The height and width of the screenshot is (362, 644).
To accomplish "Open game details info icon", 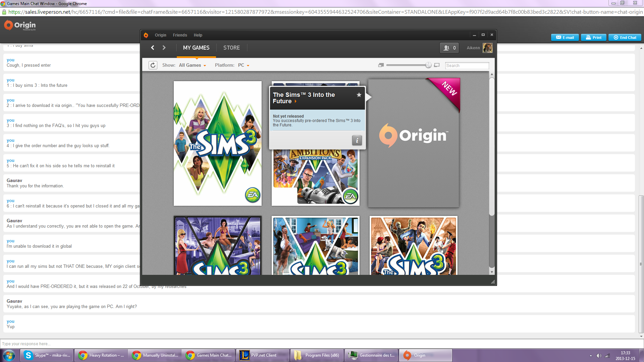I will coord(357,140).
